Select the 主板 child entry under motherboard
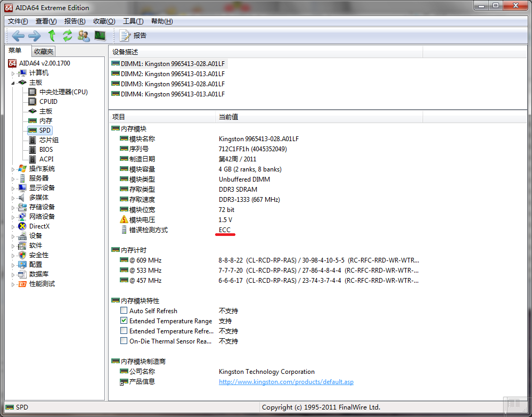 pyautogui.click(x=45, y=111)
